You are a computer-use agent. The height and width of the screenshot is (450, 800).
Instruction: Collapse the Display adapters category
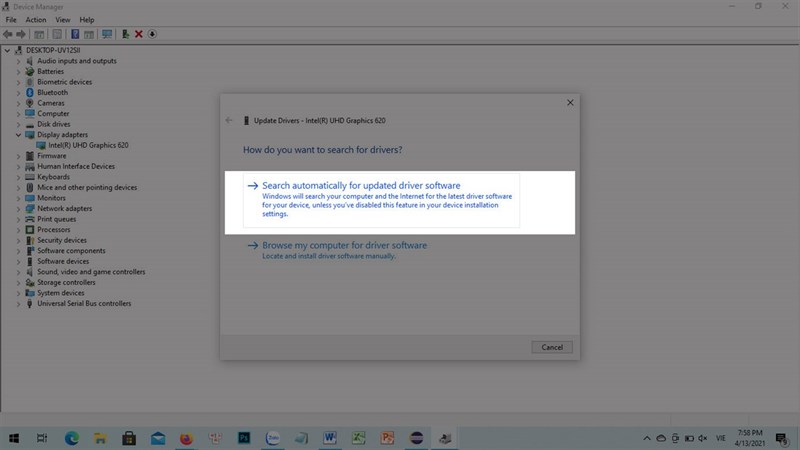pos(18,135)
